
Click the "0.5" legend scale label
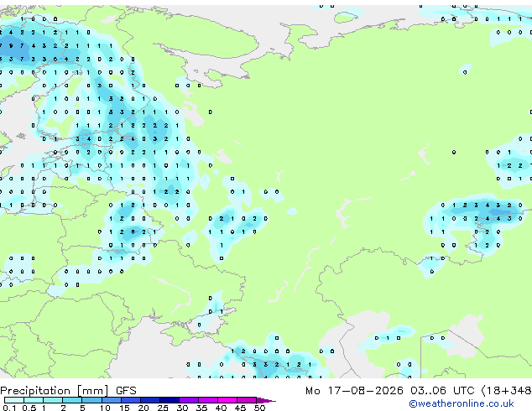[x=29, y=408]
